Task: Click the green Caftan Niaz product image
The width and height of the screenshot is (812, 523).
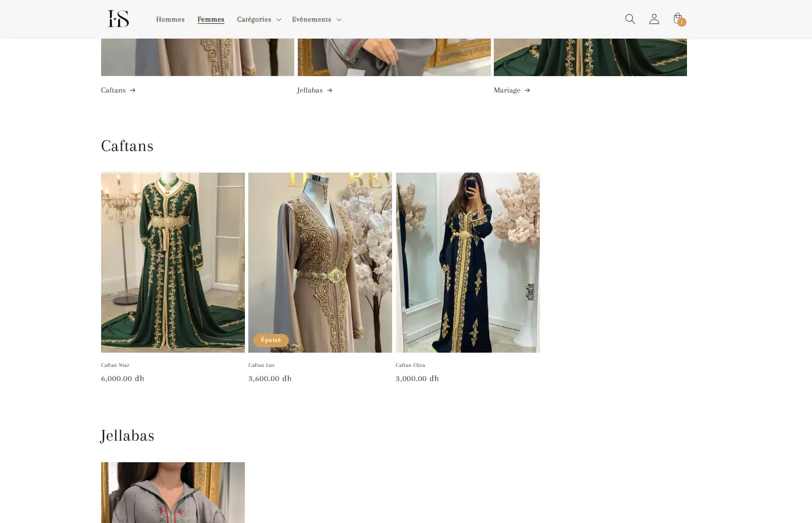Action: (173, 262)
